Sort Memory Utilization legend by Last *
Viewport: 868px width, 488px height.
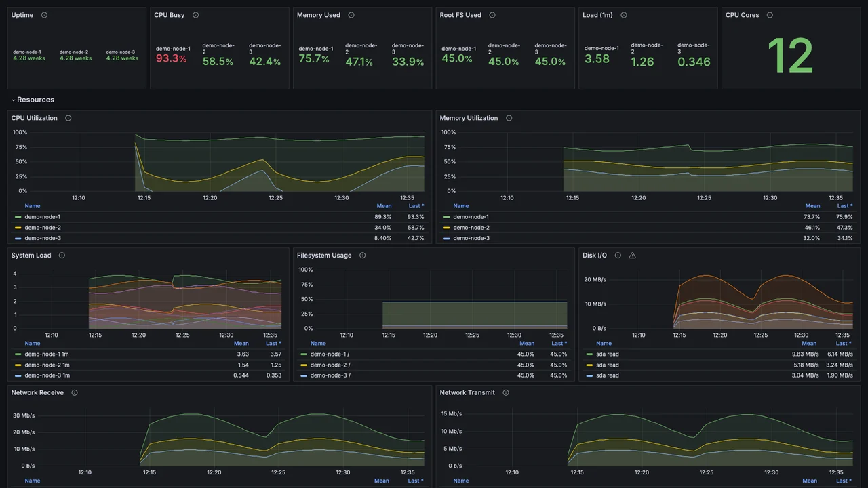point(845,206)
